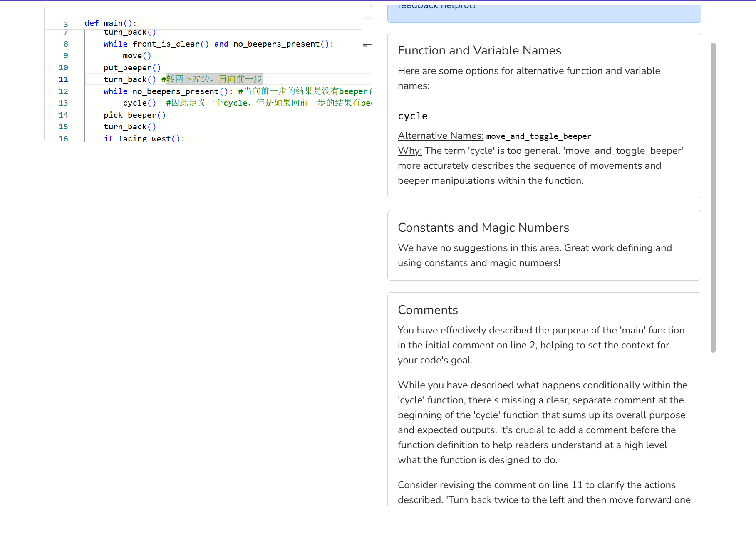Click the underlined 'Why:' label
Screen dimensions: 756x536
pos(410,151)
